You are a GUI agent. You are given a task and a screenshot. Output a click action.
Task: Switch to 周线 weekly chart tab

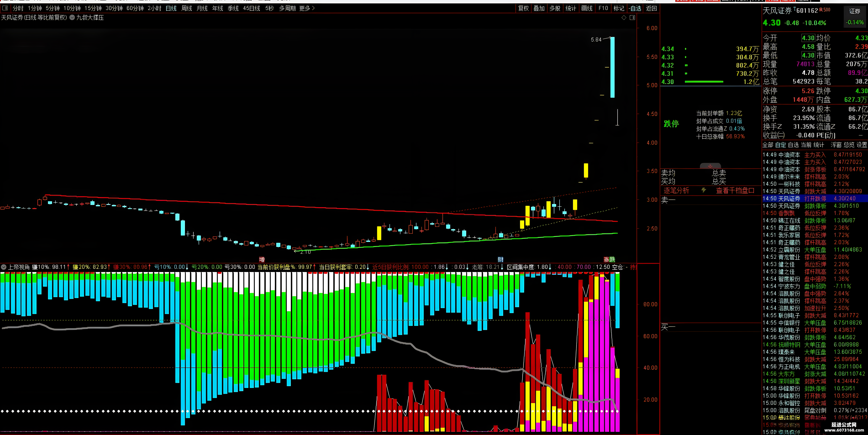[x=186, y=8]
